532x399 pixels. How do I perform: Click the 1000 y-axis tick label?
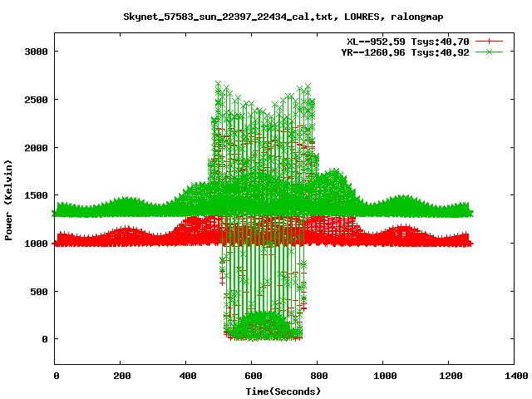36,244
